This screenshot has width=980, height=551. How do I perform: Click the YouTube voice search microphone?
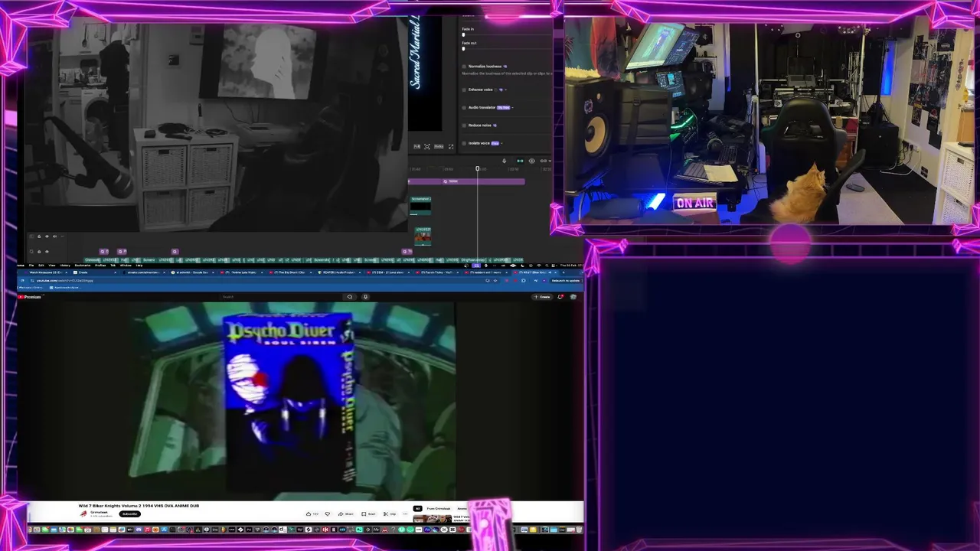pyautogui.click(x=365, y=296)
